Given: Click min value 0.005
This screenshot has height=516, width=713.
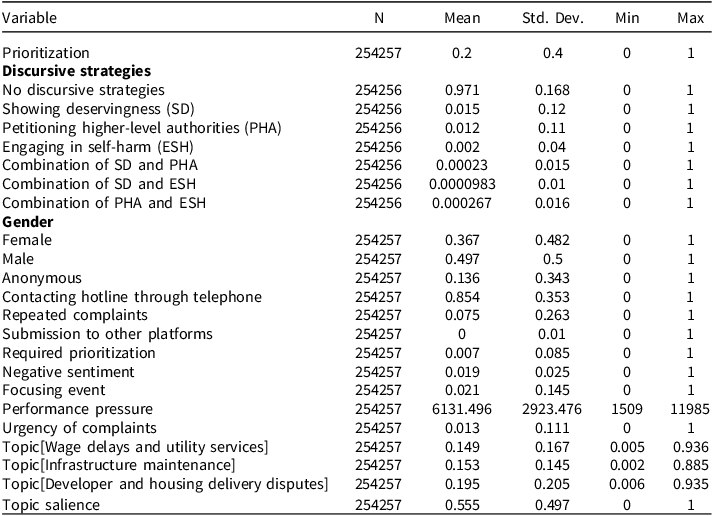Looking at the screenshot, I should pos(627,447).
